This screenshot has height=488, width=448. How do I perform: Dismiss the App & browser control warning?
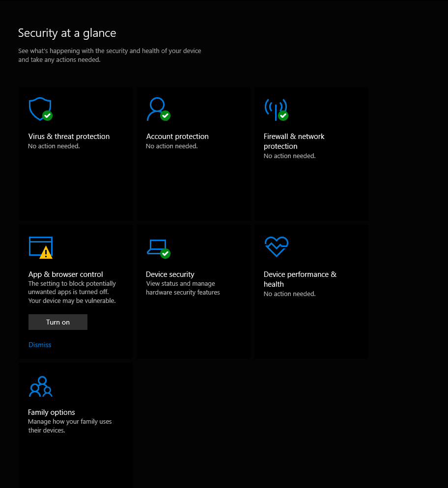coord(40,345)
